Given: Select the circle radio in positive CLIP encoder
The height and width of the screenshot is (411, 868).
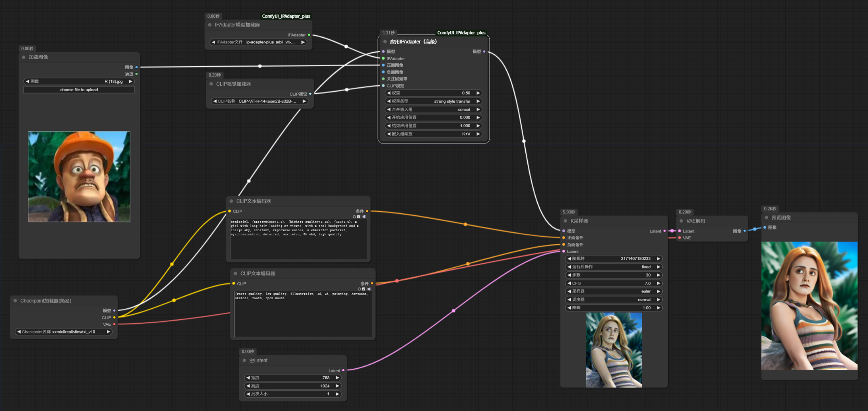Looking at the screenshot, I should 354,217.
